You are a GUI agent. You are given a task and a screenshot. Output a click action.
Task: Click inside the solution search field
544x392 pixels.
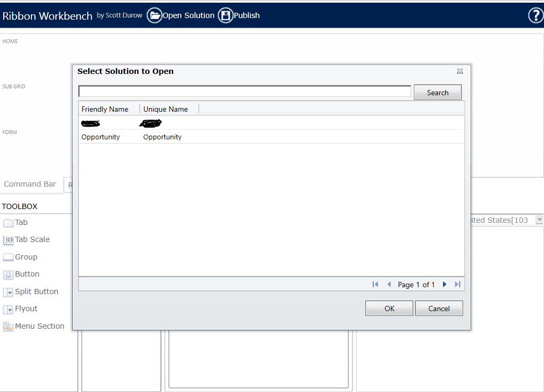[244, 90]
